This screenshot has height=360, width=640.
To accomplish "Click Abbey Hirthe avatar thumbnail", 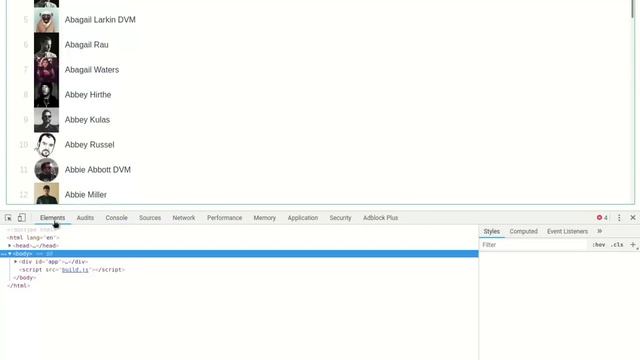I will pos(46,95).
